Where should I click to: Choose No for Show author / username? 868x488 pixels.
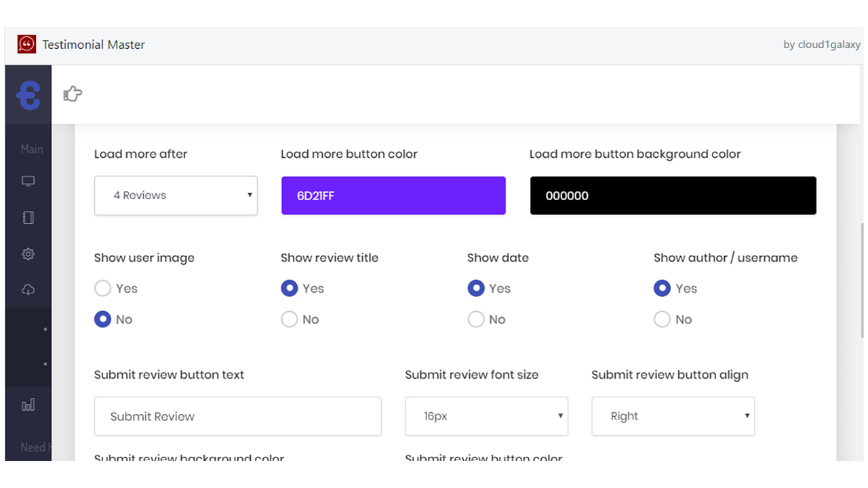tap(662, 320)
